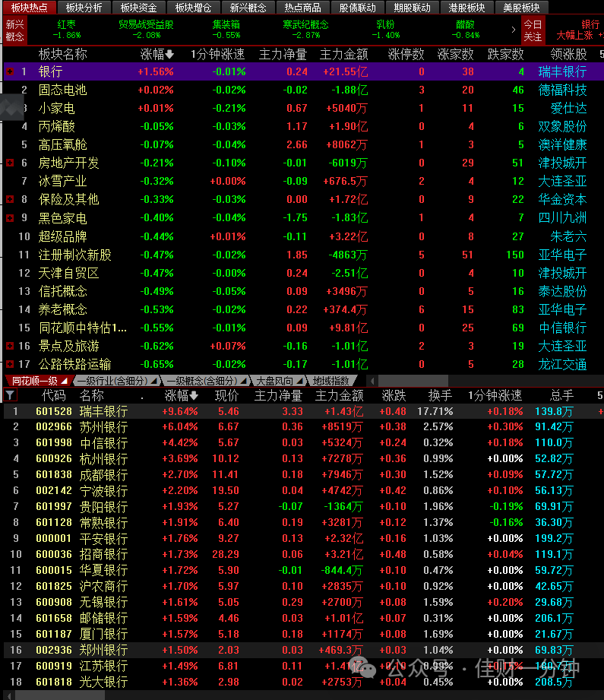604x700 pixels.
Task: Switch to the 板块资金 tab
Action: point(138,8)
